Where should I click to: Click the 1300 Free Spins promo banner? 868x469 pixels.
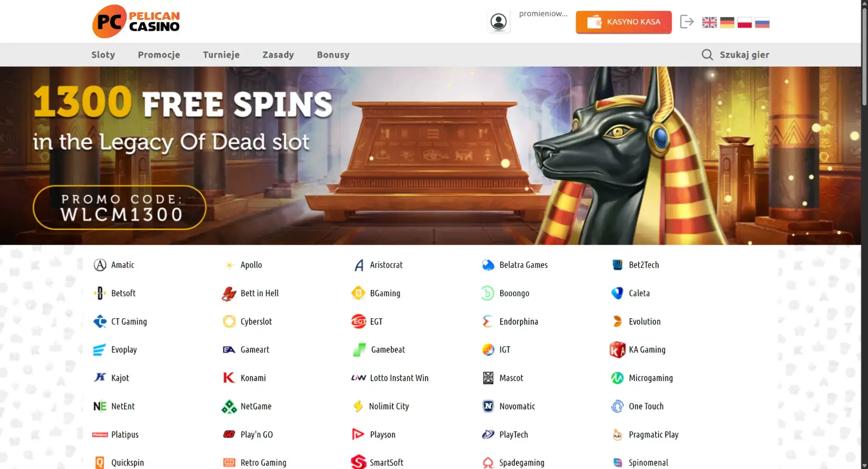pos(430,155)
